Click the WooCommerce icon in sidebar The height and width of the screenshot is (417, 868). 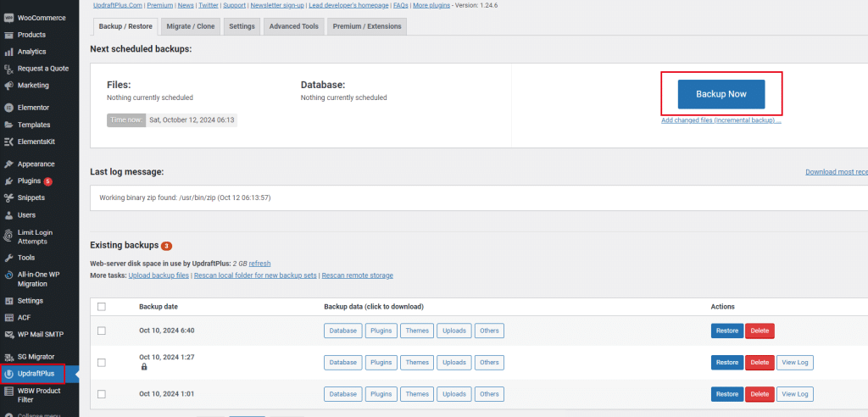[8, 18]
